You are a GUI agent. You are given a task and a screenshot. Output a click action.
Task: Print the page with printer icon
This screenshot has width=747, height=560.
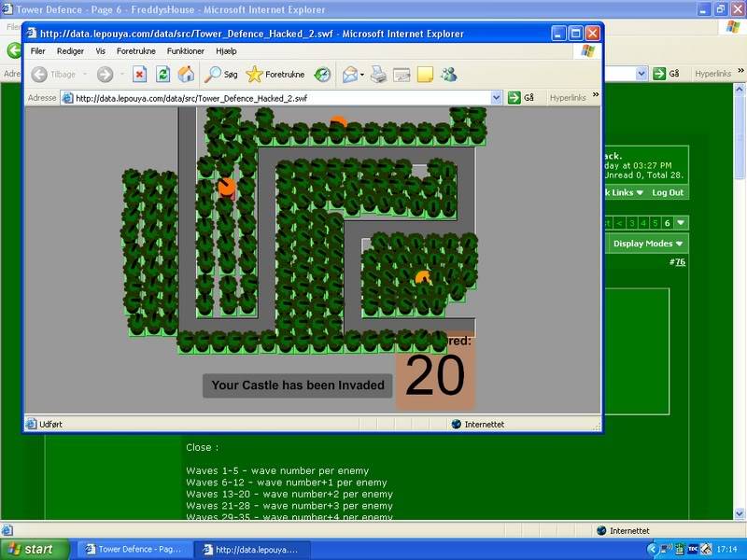(x=379, y=75)
